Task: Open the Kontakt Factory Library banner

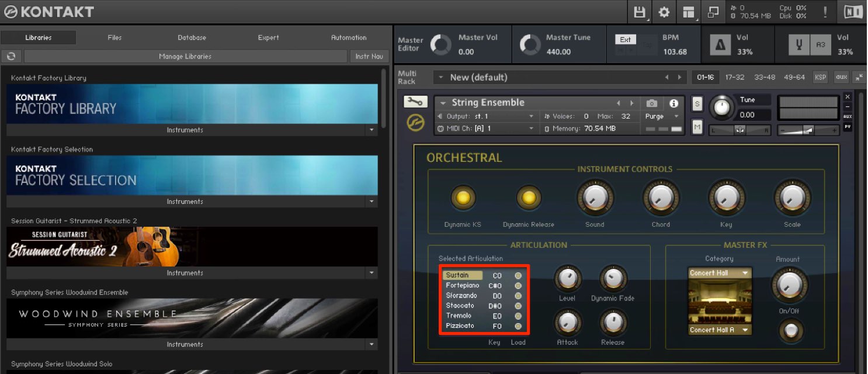Action: click(192, 104)
